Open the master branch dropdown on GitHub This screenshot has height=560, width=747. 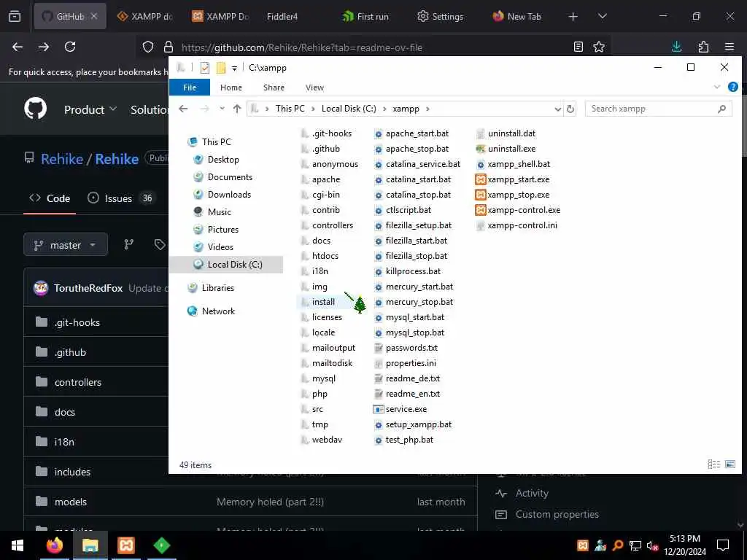click(66, 245)
